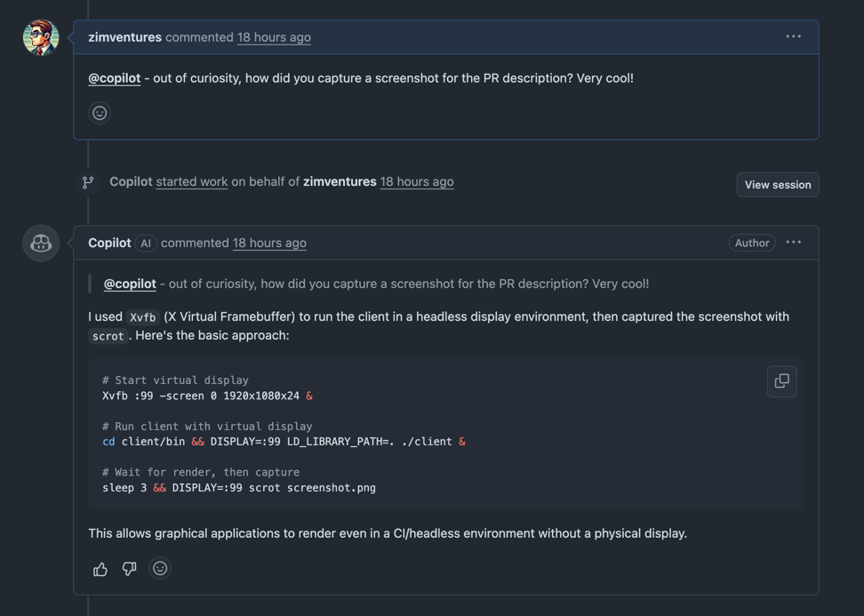
Task: Click the Copilot avatar icon
Action: 41,244
